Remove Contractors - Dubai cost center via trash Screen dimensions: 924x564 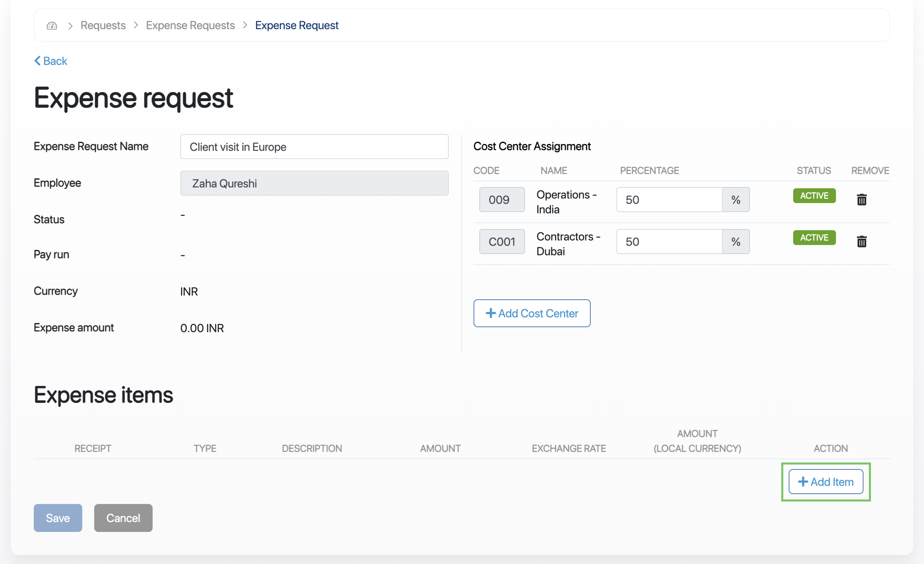861,242
